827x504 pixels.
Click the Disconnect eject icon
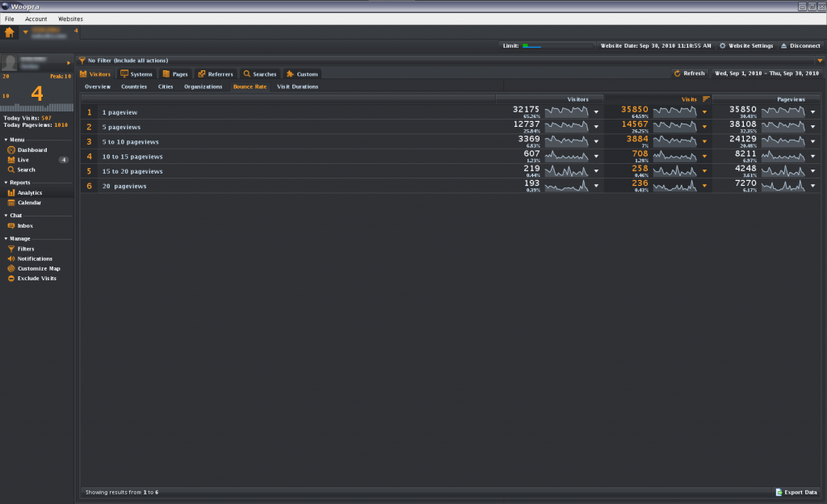[783, 46]
